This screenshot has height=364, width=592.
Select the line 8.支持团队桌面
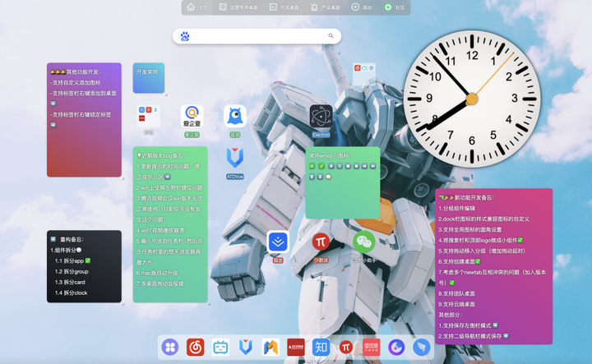(457, 293)
